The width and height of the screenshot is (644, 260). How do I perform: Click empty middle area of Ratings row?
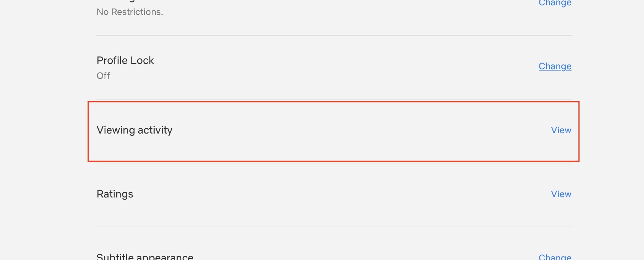point(333,194)
